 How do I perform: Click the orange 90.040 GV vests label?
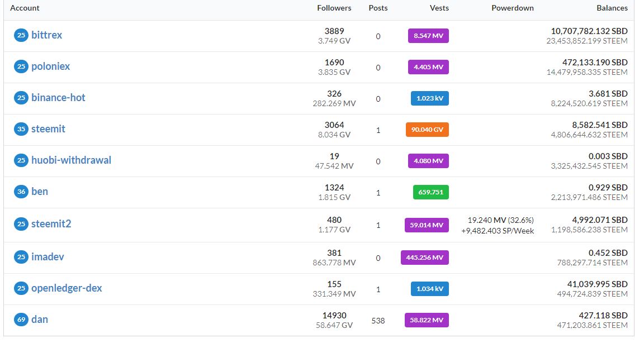pyautogui.click(x=427, y=129)
